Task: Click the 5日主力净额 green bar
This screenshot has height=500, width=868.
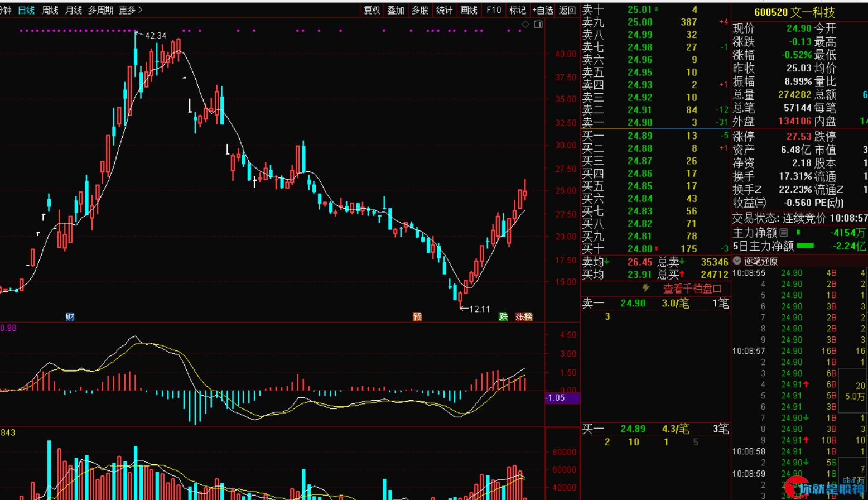Action: 805,246
